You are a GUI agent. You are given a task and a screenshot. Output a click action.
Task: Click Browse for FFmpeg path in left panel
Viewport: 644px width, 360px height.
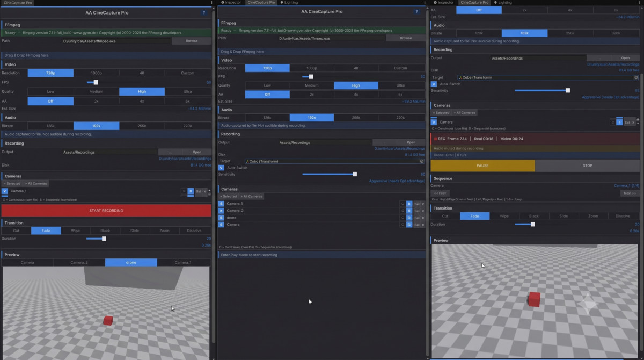(x=192, y=41)
